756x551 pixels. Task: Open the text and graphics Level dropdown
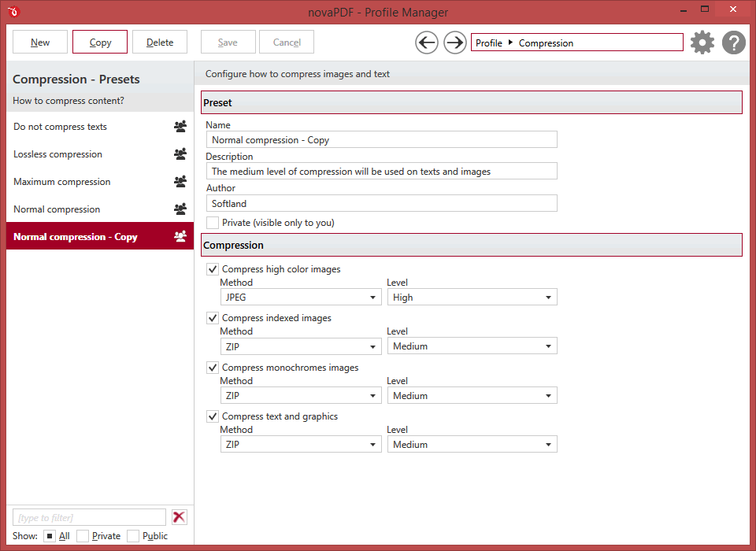point(472,445)
